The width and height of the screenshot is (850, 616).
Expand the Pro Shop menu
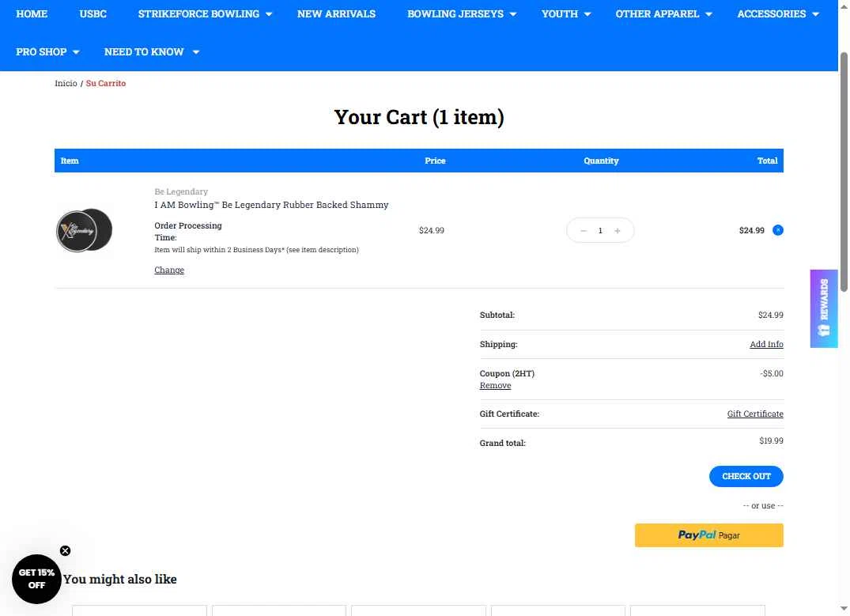[47, 51]
